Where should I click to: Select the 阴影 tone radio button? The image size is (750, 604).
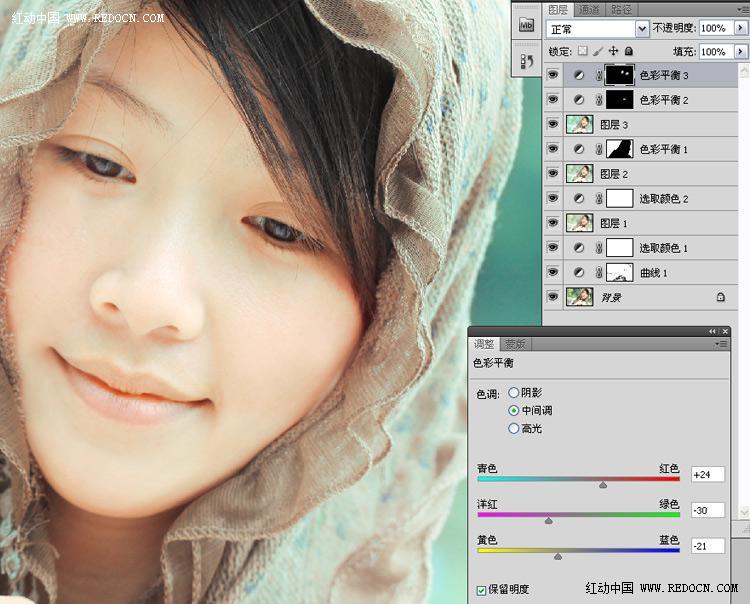[514, 393]
